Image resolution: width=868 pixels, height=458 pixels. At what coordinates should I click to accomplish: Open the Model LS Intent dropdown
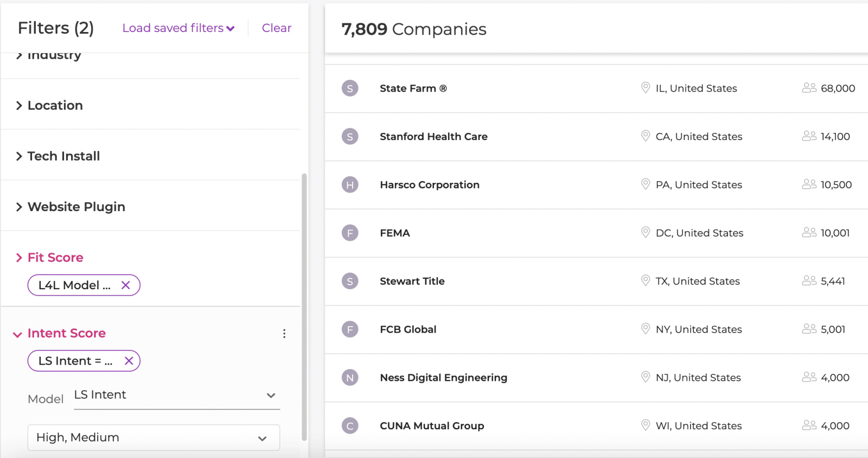tap(177, 395)
